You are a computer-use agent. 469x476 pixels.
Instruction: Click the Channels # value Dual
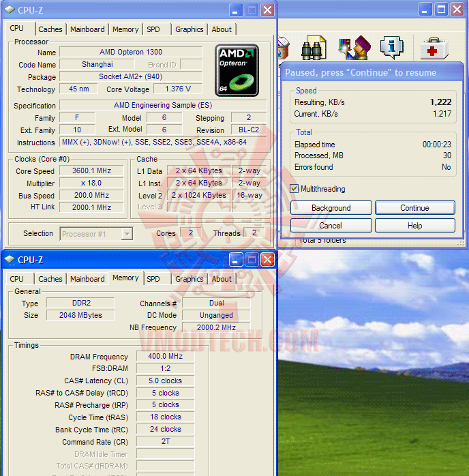click(216, 303)
